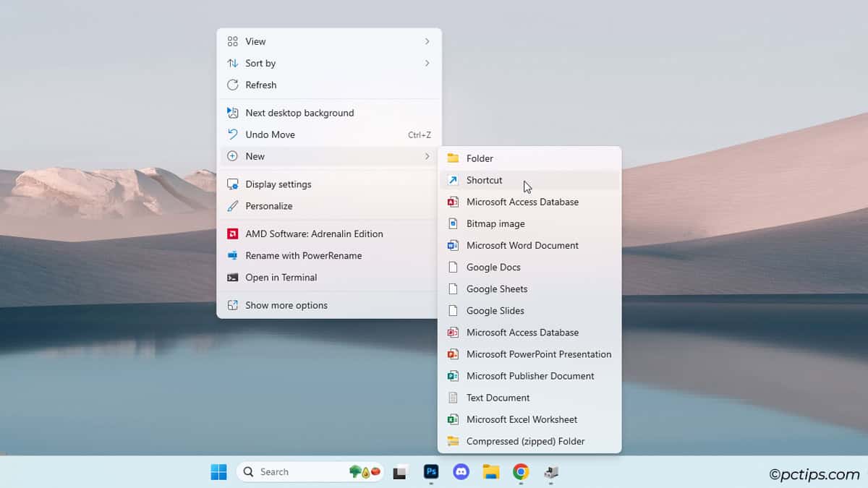Select Microsoft Access Database directly beneath Google Slides
This screenshot has width=868, height=488.
point(529,333)
